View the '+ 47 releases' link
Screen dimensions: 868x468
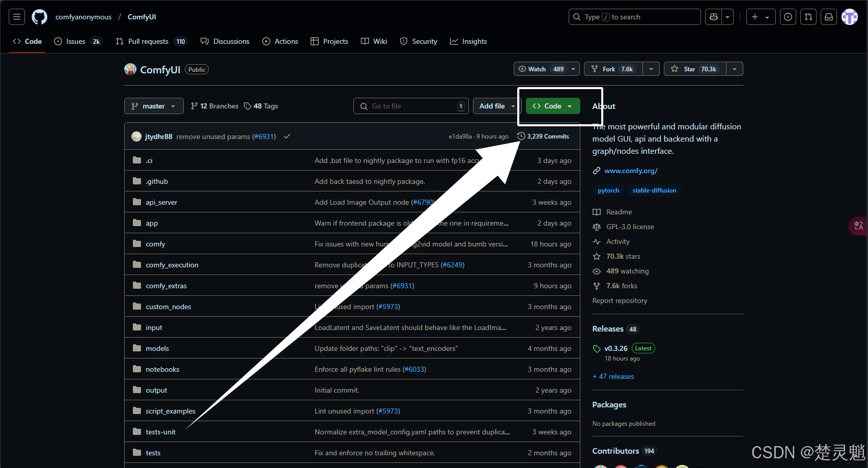613,376
